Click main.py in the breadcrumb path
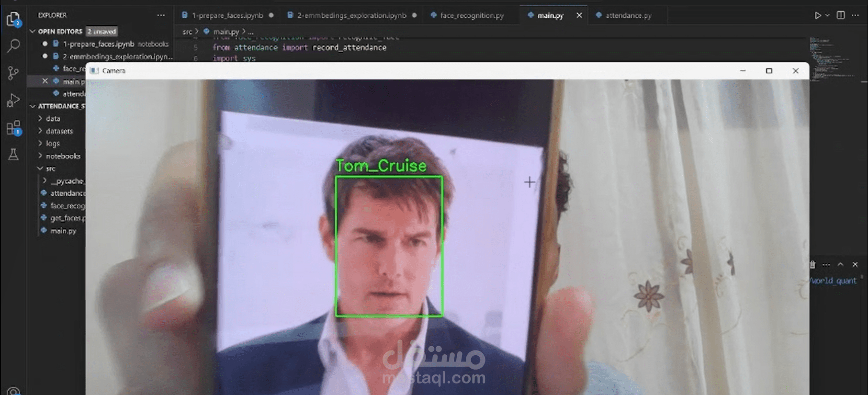This screenshot has width=868, height=395. 226,32
